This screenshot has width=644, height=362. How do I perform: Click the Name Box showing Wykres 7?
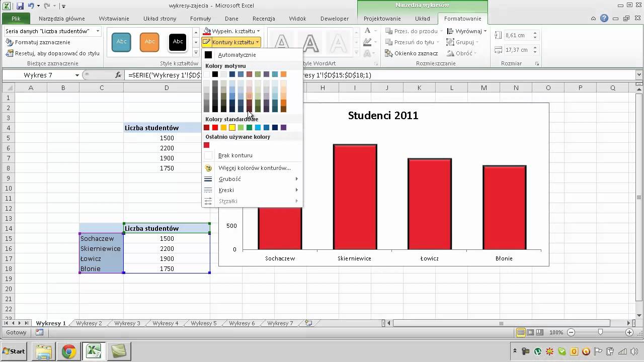tap(38, 75)
